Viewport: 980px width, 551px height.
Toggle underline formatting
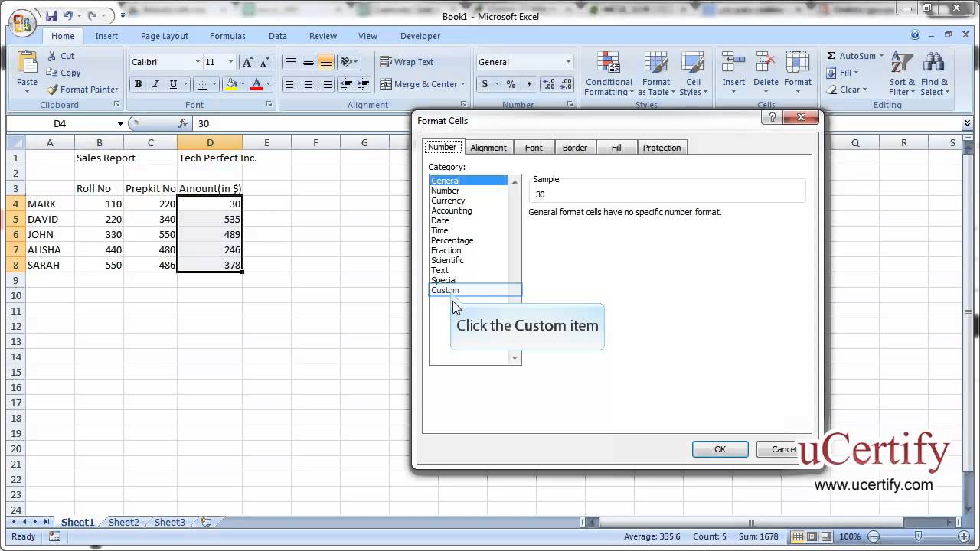(173, 84)
